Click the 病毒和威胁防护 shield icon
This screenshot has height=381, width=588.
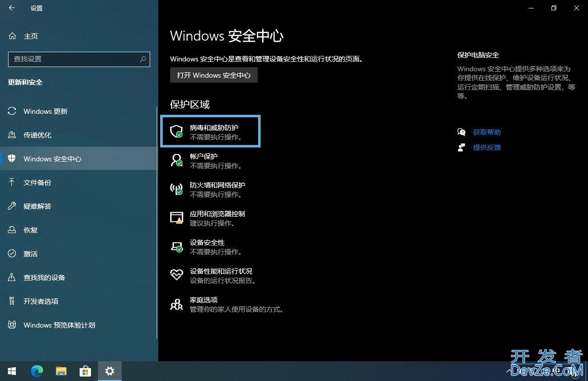[176, 132]
